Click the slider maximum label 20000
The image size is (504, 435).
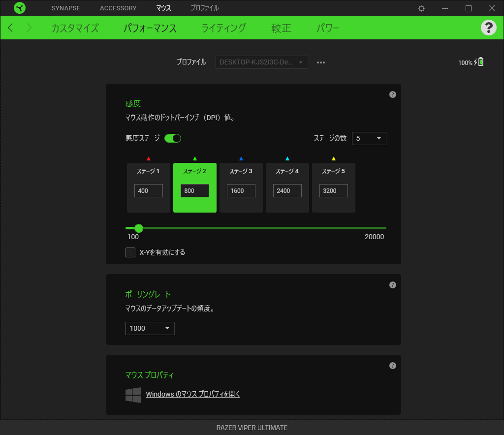tap(374, 237)
